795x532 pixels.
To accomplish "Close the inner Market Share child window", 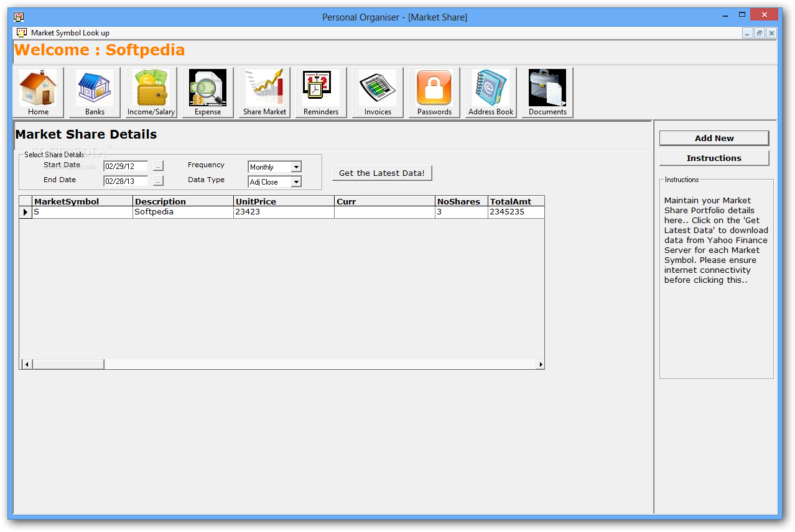I will pos(771,34).
